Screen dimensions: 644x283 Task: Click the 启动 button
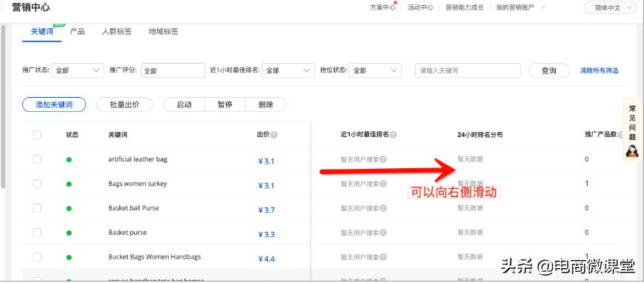(184, 104)
